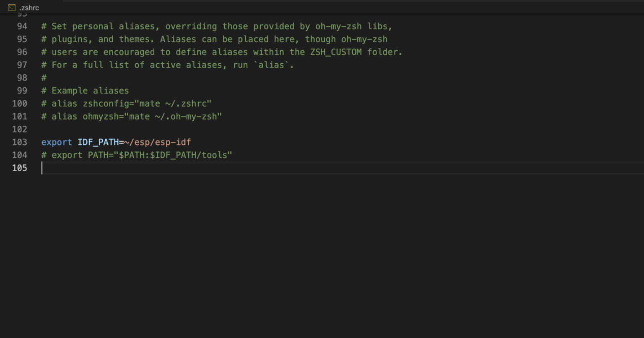Click the terminal file icon beside .zshrc
644x338 pixels.
point(12,8)
